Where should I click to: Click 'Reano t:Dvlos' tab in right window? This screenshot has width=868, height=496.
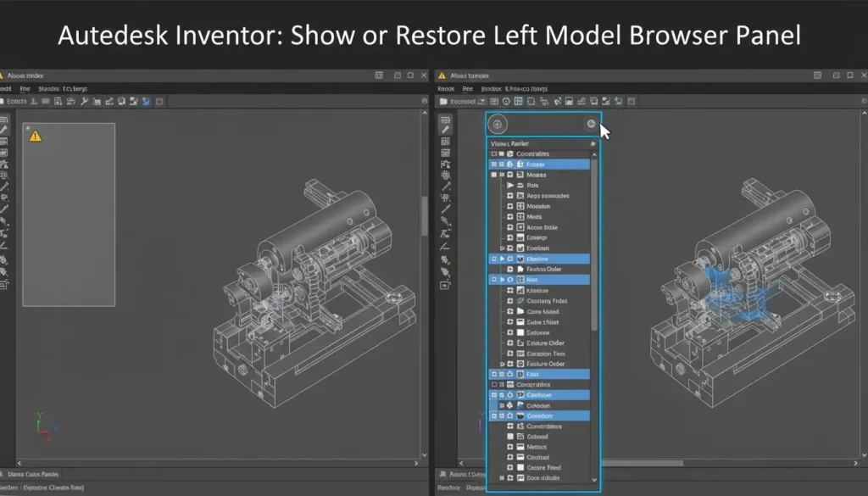[x=467, y=475]
